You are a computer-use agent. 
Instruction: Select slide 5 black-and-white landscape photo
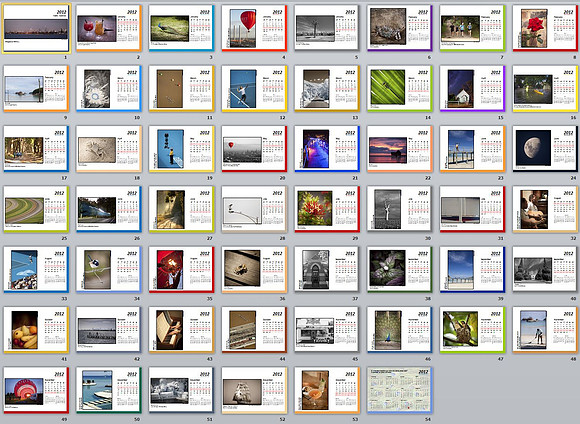[x=327, y=28]
